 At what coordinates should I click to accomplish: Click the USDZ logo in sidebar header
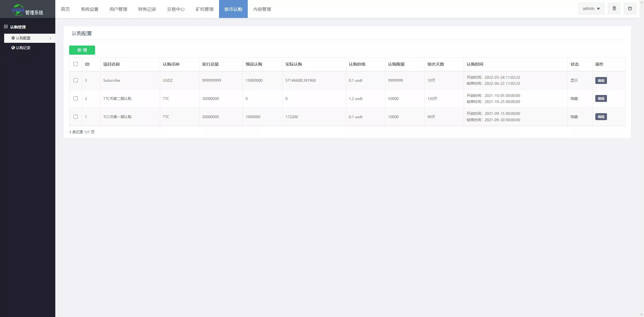(18, 10)
